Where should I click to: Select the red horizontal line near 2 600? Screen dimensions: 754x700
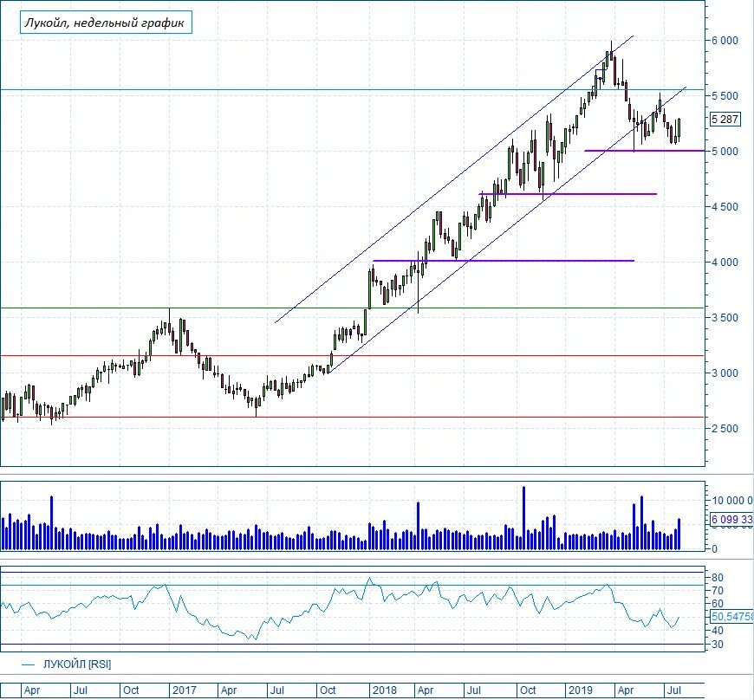(352, 417)
